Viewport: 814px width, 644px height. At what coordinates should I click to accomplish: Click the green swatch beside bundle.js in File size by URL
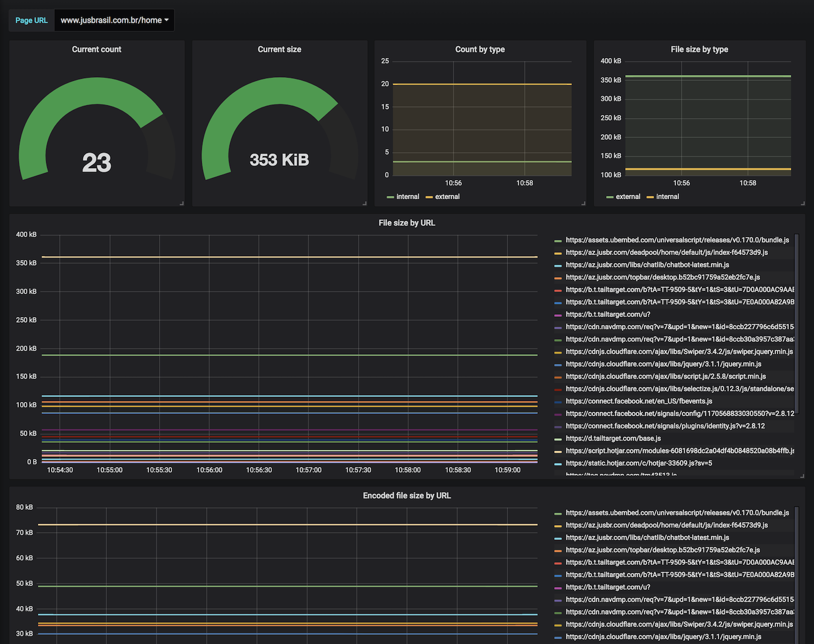click(558, 241)
